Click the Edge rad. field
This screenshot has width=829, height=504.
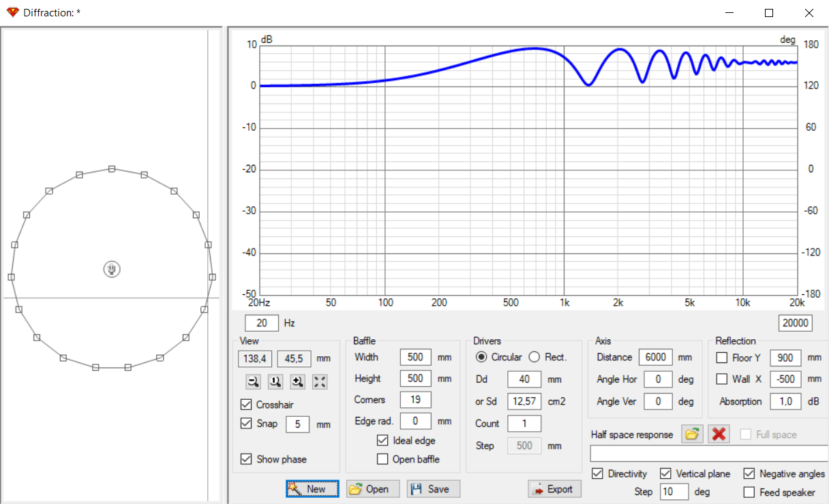tap(415, 421)
